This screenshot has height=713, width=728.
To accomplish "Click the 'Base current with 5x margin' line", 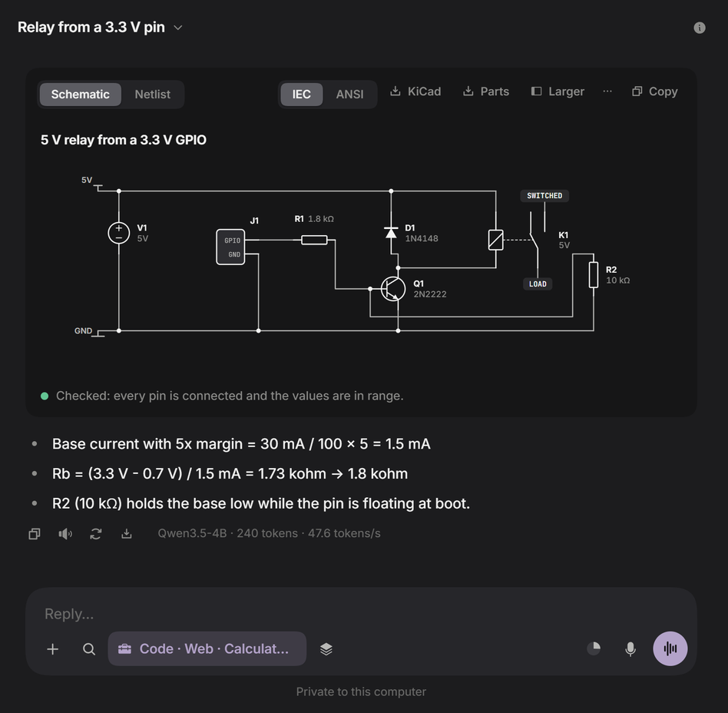I will (x=241, y=444).
